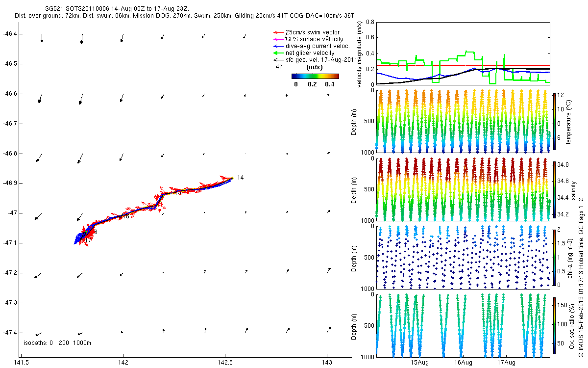588x368 pixels.
Task: Click the temperature colorbar
Action: (555, 121)
